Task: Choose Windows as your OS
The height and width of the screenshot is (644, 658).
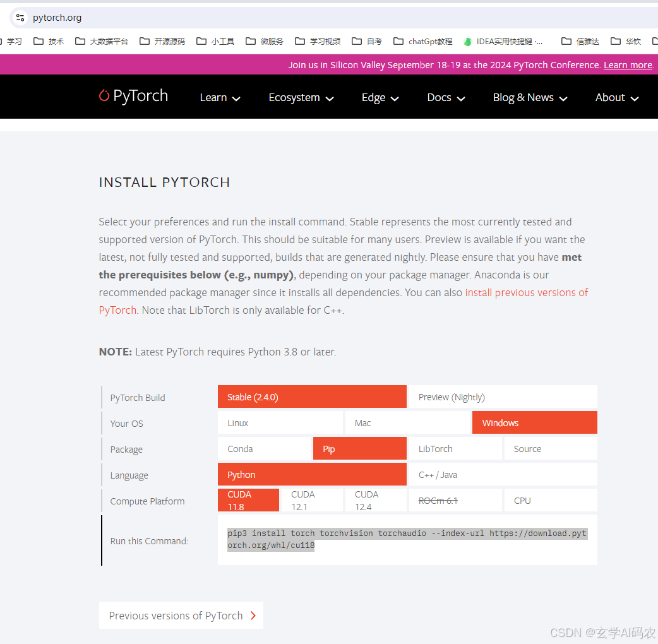Action: 535,423
